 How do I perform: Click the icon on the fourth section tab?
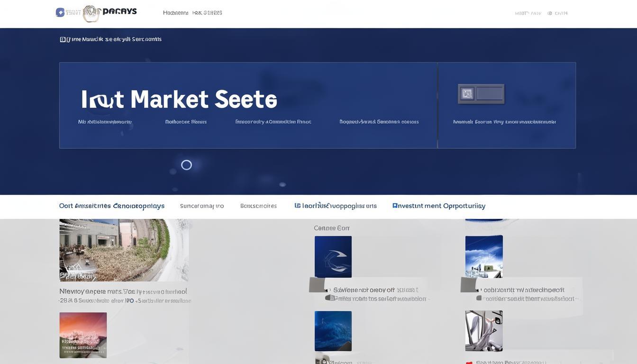[x=298, y=206]
